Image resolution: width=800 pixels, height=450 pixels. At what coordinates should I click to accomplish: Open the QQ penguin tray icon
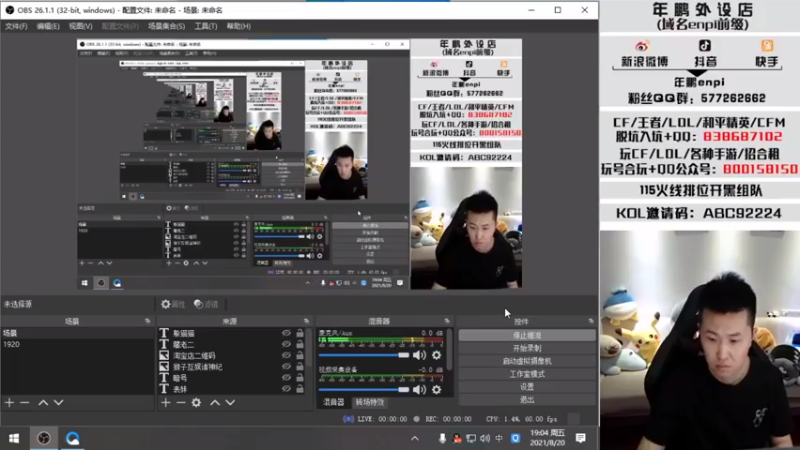point(457,438)
